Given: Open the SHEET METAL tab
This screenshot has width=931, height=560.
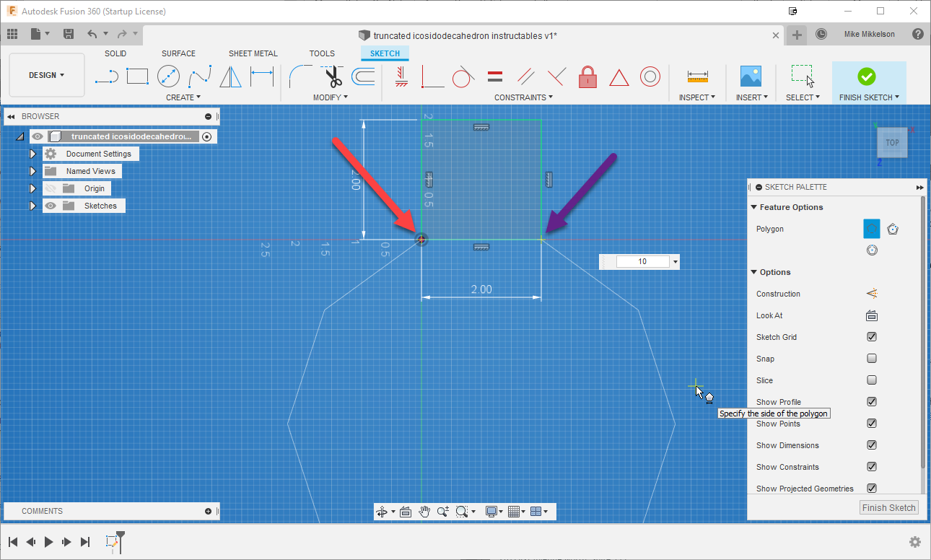Looking at the screenshot, I should (253, 53).
